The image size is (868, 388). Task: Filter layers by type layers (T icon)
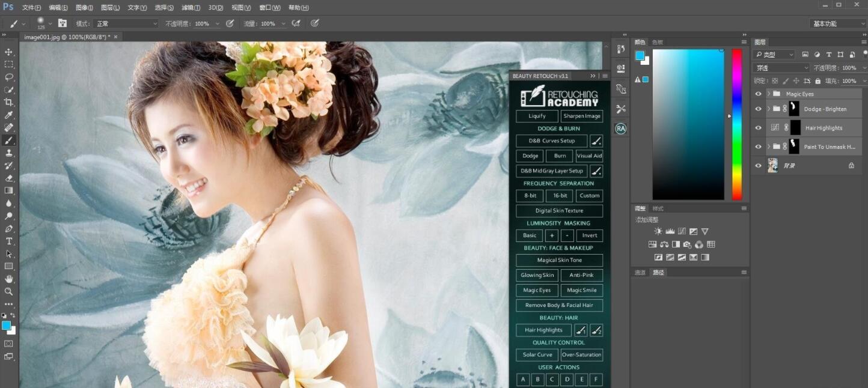[829, 55]
